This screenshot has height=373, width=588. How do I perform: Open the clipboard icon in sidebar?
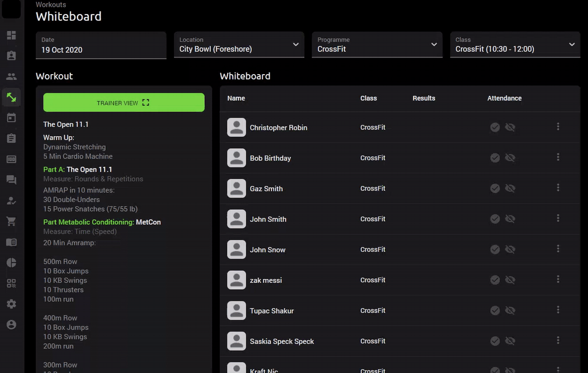(11, 138)
